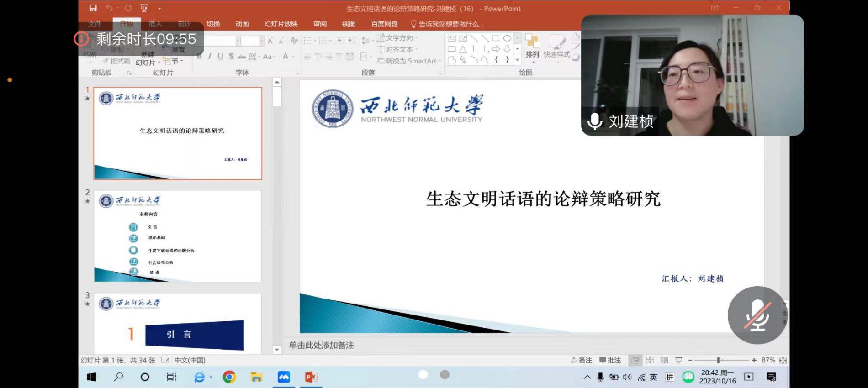
Task: Open the Text Direction (文字方向) dropdown
Action: (397, 38)
